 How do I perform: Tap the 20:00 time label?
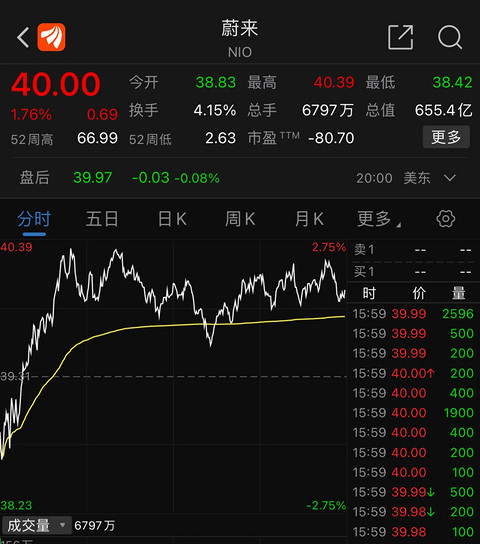(x=374, y=178)
